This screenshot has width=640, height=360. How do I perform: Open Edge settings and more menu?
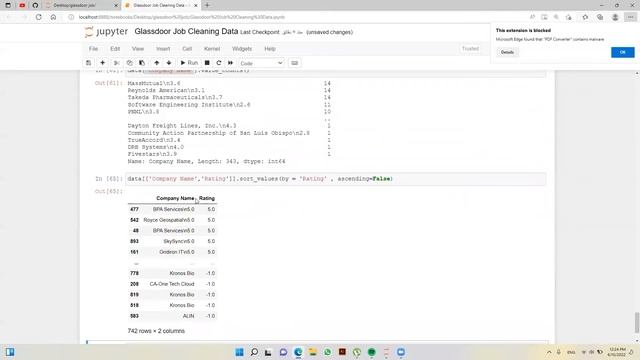coord(631,17)
